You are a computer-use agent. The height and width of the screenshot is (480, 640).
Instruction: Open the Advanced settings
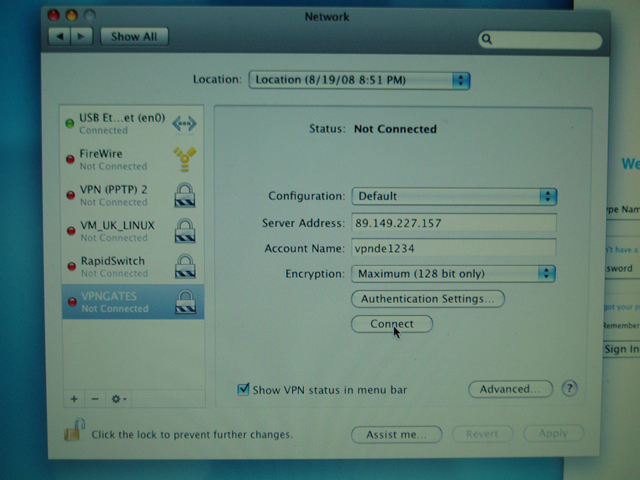pyautogui.click(x=510, y=389)
